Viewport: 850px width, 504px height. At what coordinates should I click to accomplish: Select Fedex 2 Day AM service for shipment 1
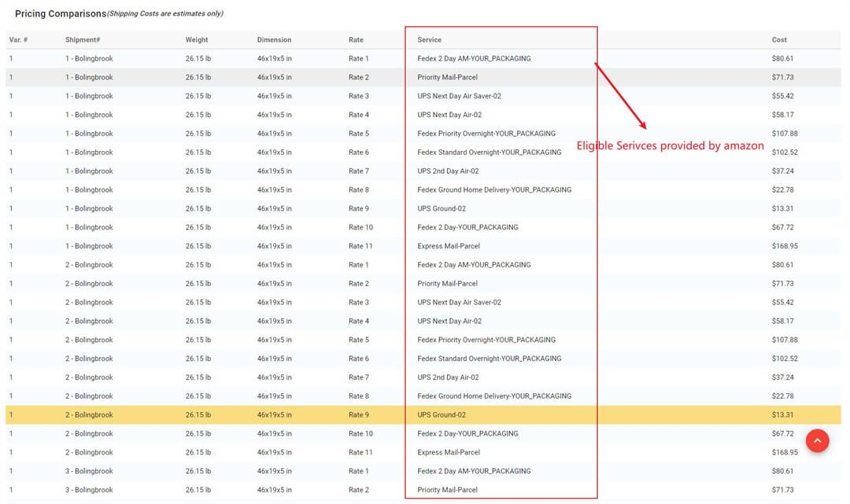pyautogui.click(x=475, y=58)
